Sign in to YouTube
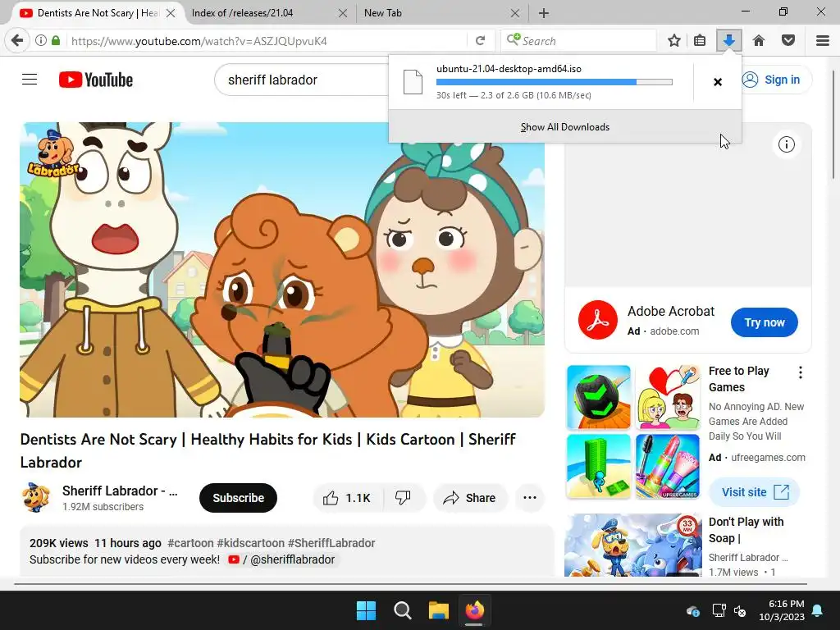This screenshot has height=630, width=840. 771,80
